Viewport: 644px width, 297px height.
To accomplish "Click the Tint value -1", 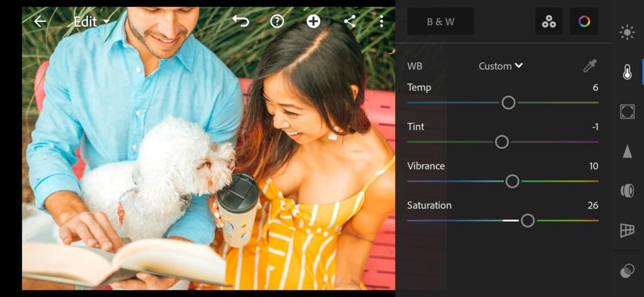I will (595, 127).
